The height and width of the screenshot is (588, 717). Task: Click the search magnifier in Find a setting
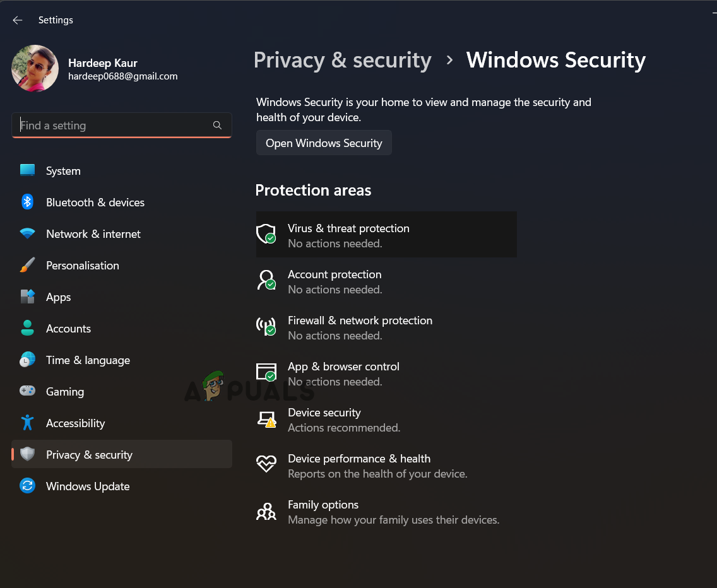point(217,125)
